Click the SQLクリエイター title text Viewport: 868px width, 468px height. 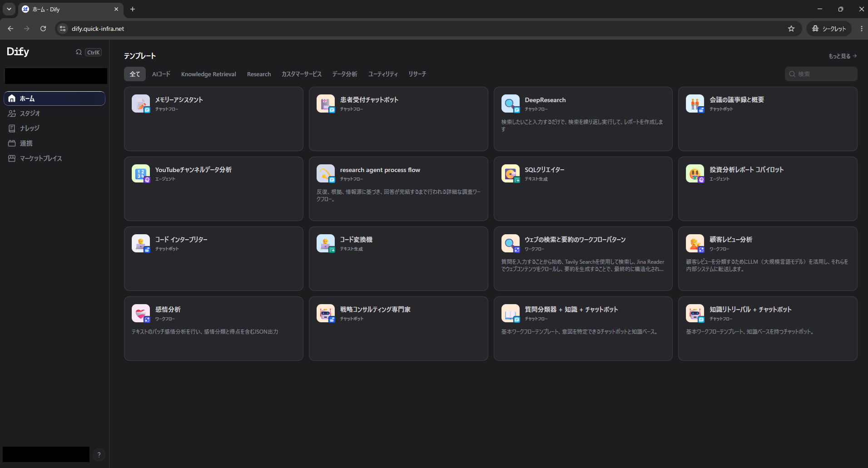click(545, 170)
